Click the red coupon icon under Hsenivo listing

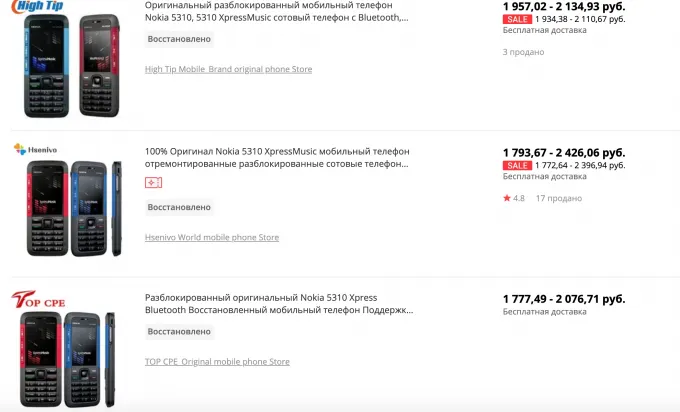(154, 182)
